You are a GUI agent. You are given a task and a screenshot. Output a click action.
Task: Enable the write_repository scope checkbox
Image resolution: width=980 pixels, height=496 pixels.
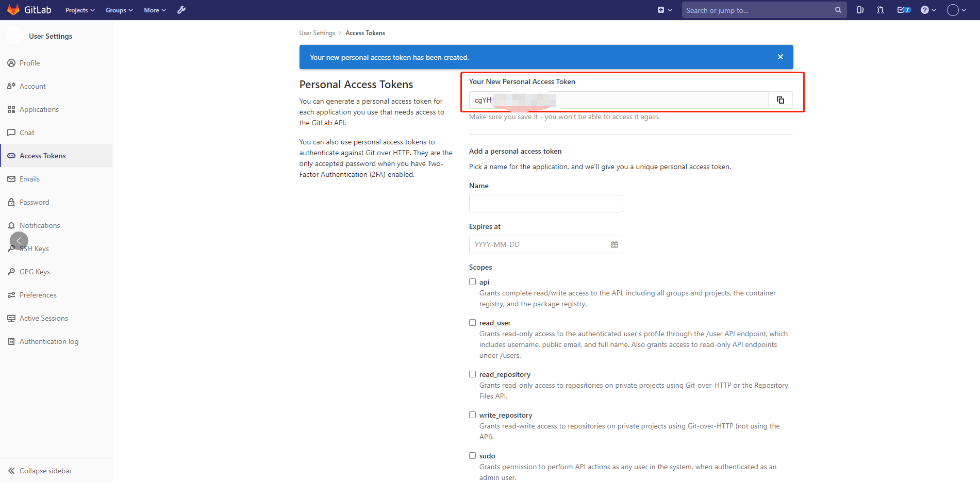point(472,415)
